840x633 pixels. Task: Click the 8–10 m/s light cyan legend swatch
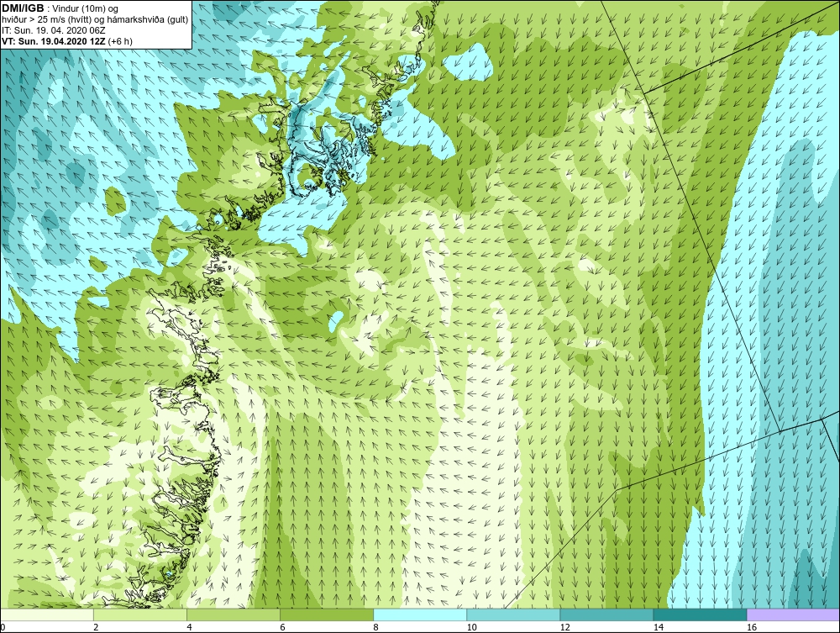(x=420, y=615)
